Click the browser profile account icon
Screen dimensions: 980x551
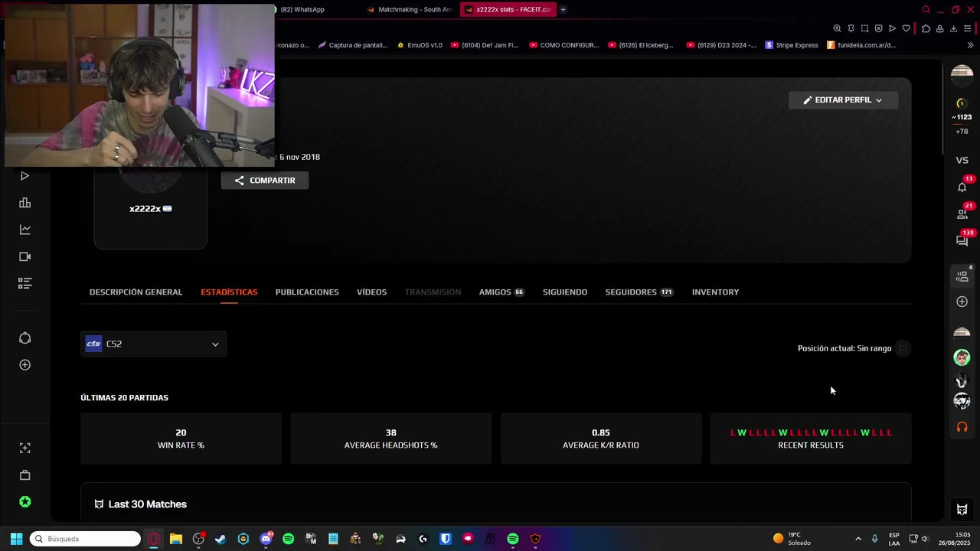tap(939, 28)
